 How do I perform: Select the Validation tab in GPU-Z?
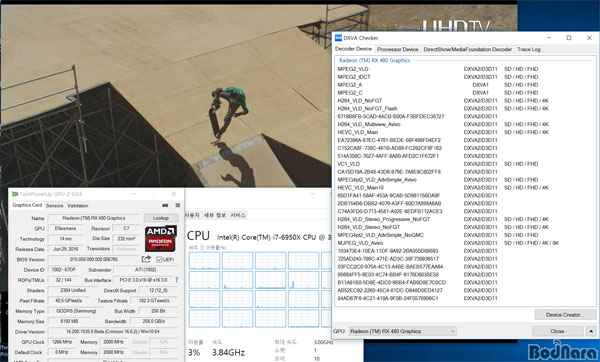click(x=78, y=205)
